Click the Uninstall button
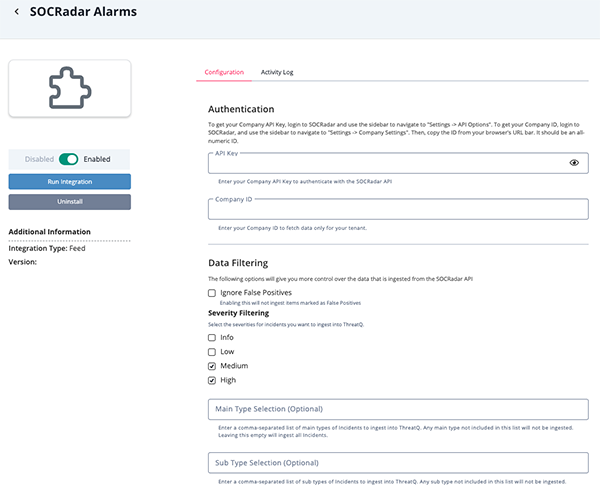The width and height of the screenshot is (600, 492). click(69, 202)
